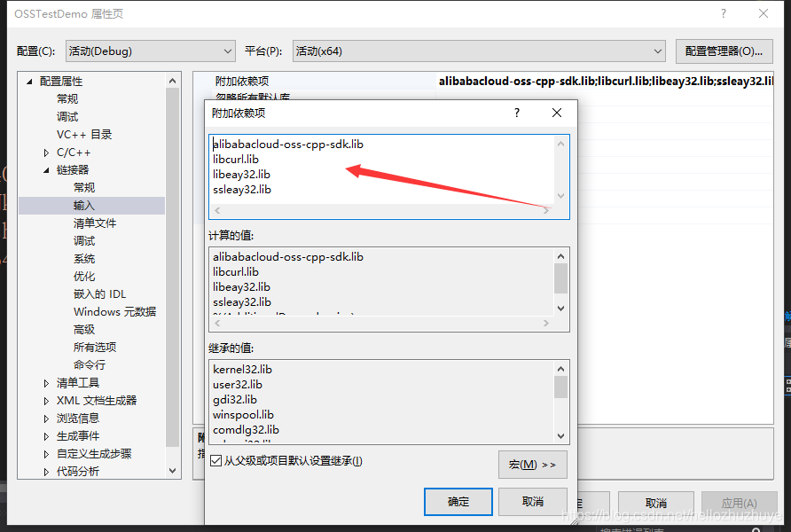Screen dimensions: 791x532
Task: Click the property pages help question mark
Action: pyautogui.click(x=724, y=13)
